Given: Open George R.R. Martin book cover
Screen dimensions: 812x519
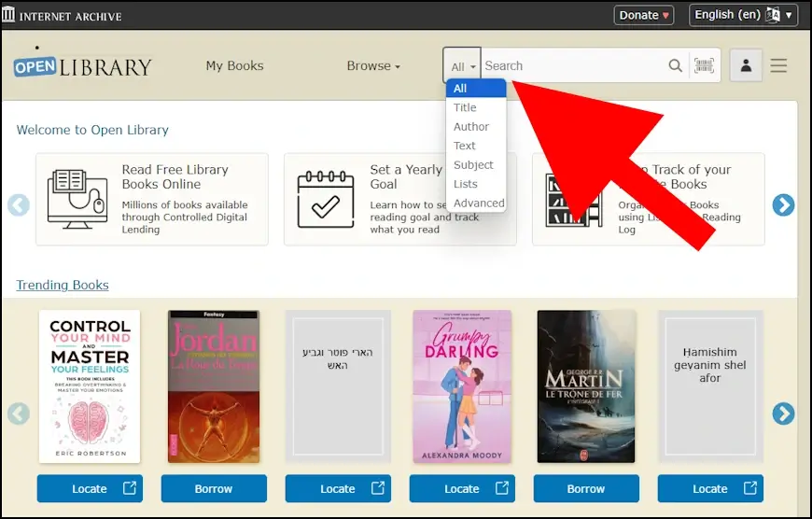Looking at the screenshot, I should 586,386.
